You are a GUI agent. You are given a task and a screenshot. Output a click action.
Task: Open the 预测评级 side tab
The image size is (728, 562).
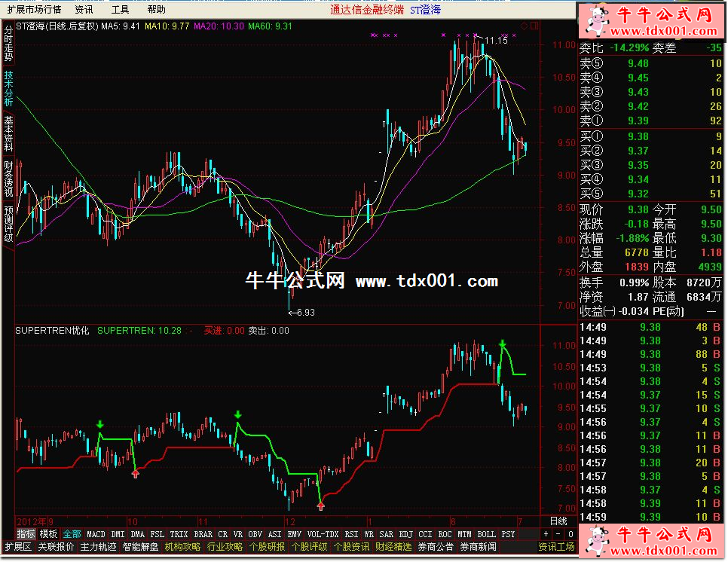(x=8, y=224)
